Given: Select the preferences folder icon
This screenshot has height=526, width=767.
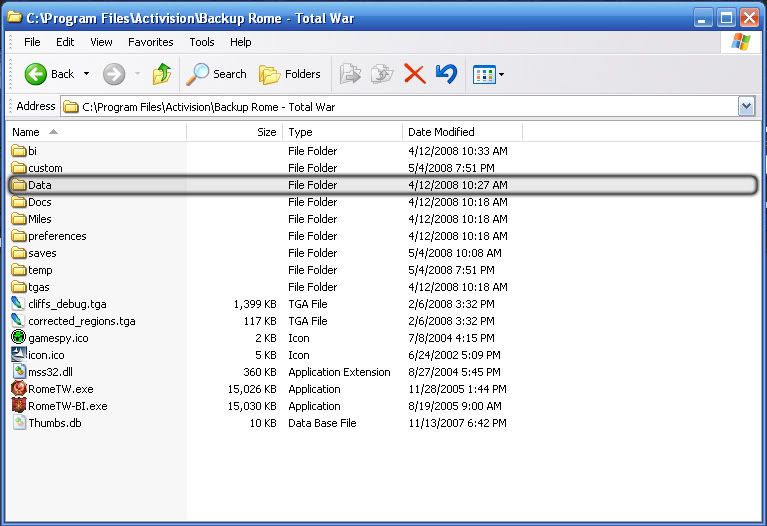Looking at the screenshot, I should point(19,236).
